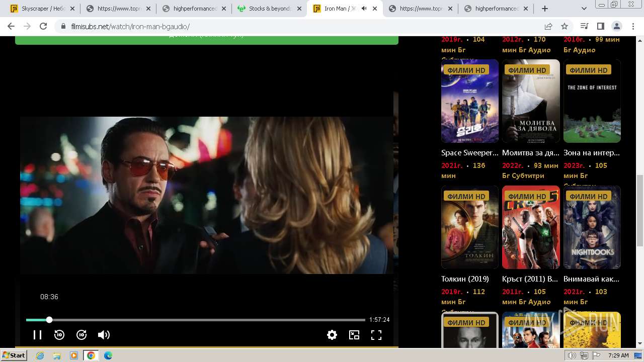This screenshot has width=644, height=362.
Task: Skip forward 10 seconds in video
Action: pos(82,335)
